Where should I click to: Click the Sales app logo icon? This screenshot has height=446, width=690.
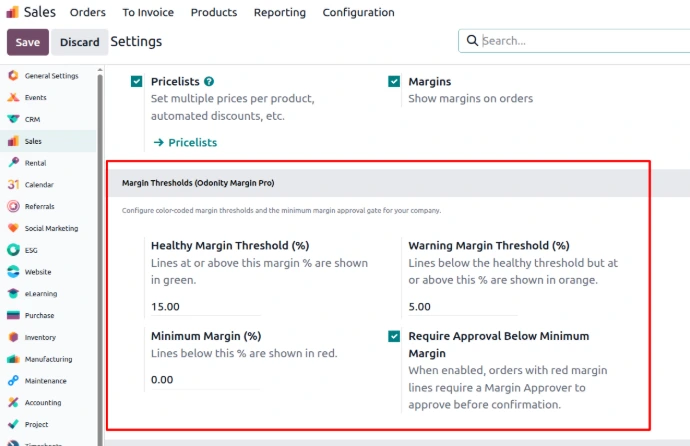(x=12, y=13)
